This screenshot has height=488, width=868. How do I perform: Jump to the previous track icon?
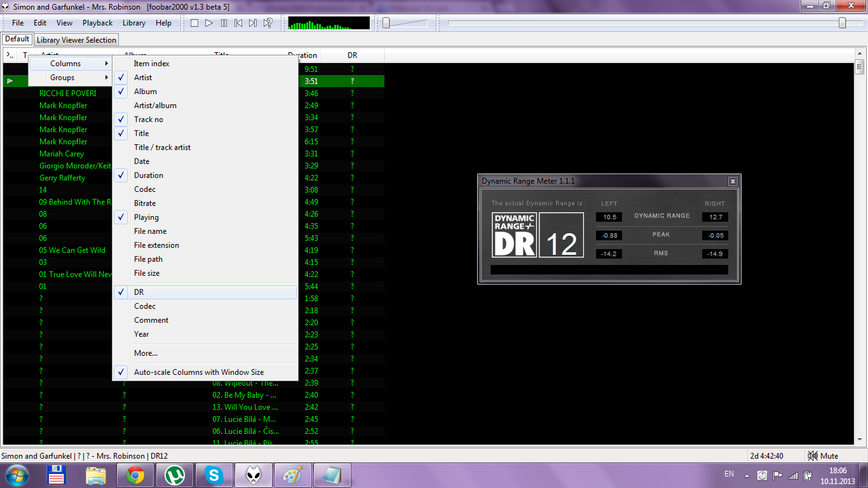click(238, 23)
